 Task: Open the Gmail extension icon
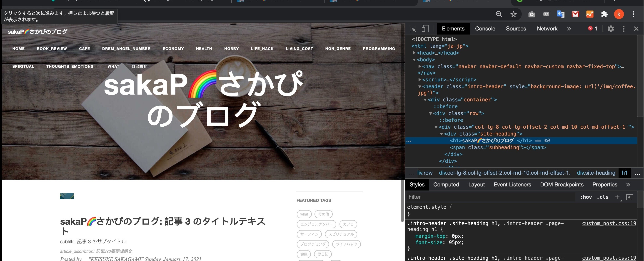(x=575, y=14)
